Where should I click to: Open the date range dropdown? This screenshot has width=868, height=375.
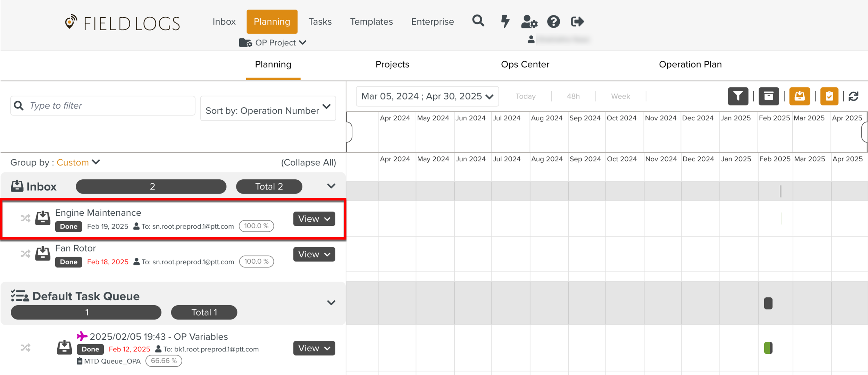click(427, 96)
